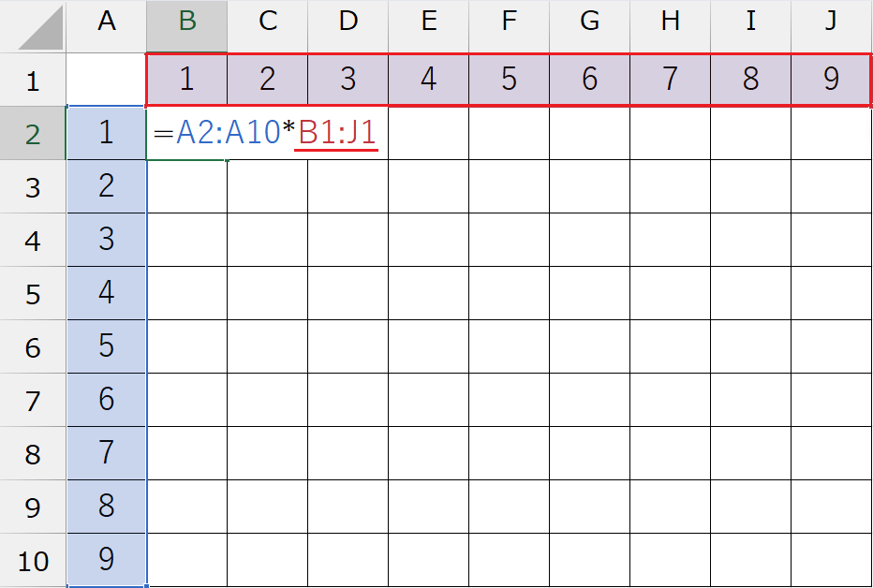This screenshot has height=588, width=873.
Task: Click cell B1 with value 1
Action: click(187, 80)
